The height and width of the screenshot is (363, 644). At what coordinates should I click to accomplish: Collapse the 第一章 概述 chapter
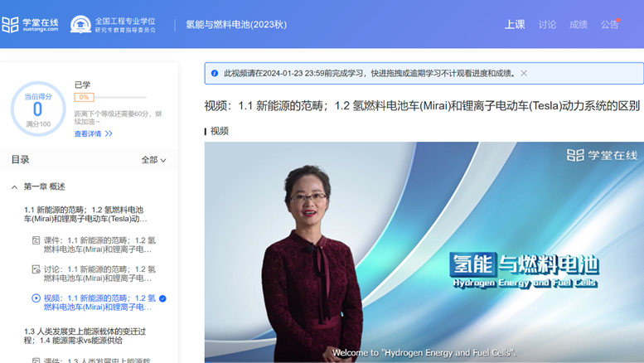[x=15, y=187]
